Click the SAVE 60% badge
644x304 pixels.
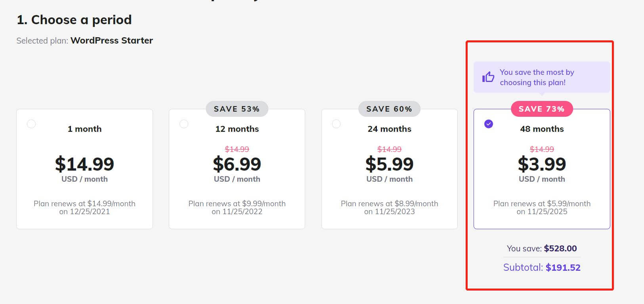[389, 109]
